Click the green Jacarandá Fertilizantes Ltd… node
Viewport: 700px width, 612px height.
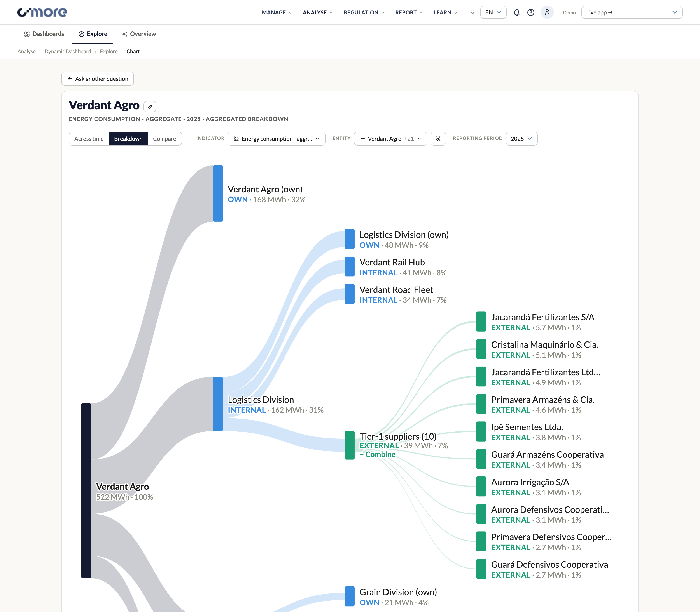481,376
